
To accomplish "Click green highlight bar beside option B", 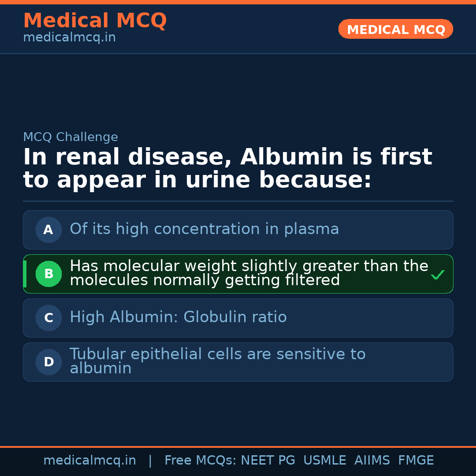I will [x=25, y=274].
